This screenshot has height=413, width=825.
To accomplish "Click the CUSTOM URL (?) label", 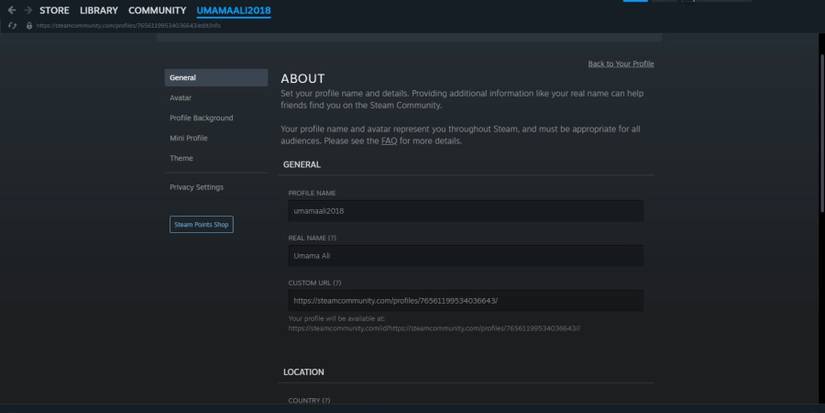I will (315, 283).
